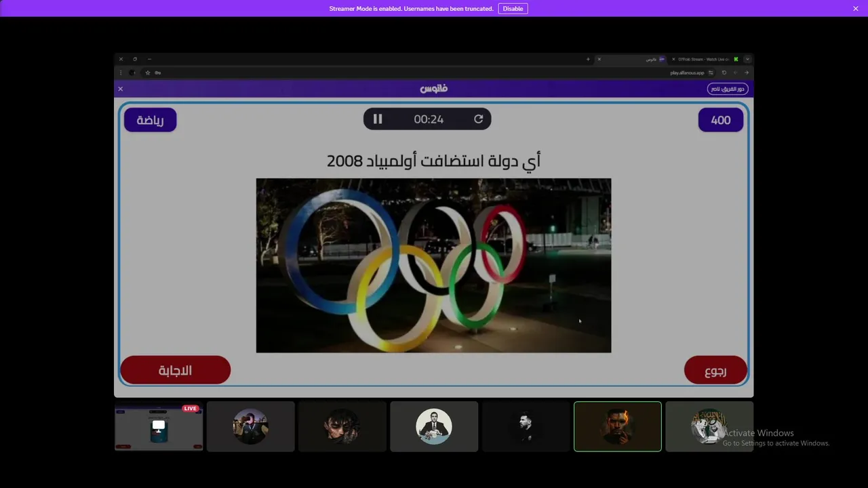Viewport: 868px width, 488px height.
Task: Open the shared browser's three-dot menu
Action: (121, 73)
